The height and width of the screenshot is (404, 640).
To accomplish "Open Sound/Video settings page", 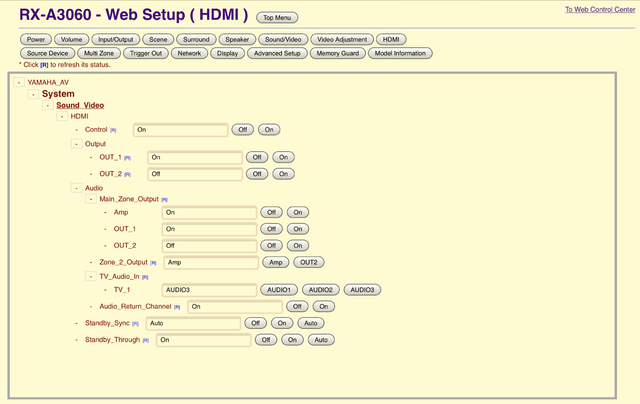I will (283, 40).
